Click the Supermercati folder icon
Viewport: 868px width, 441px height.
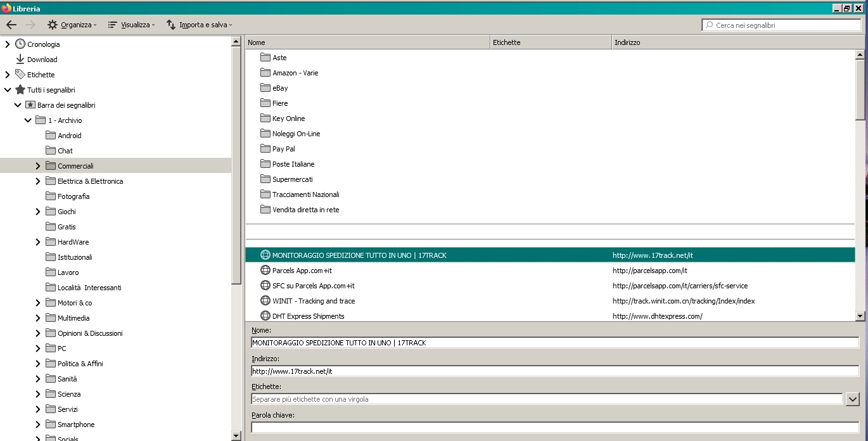pyautogui.click(x=265, y=179)
